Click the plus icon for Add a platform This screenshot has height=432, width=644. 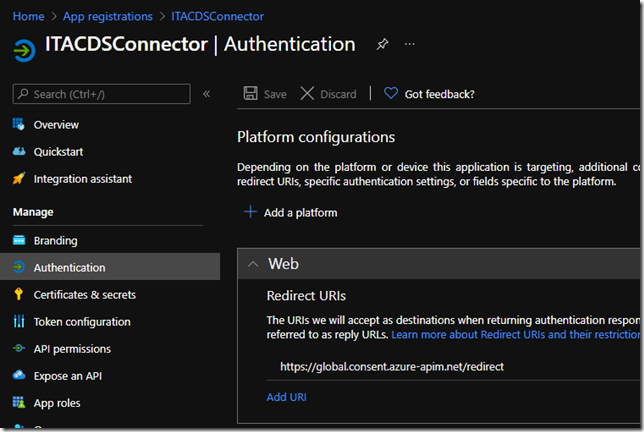click(x=250, y=212)
